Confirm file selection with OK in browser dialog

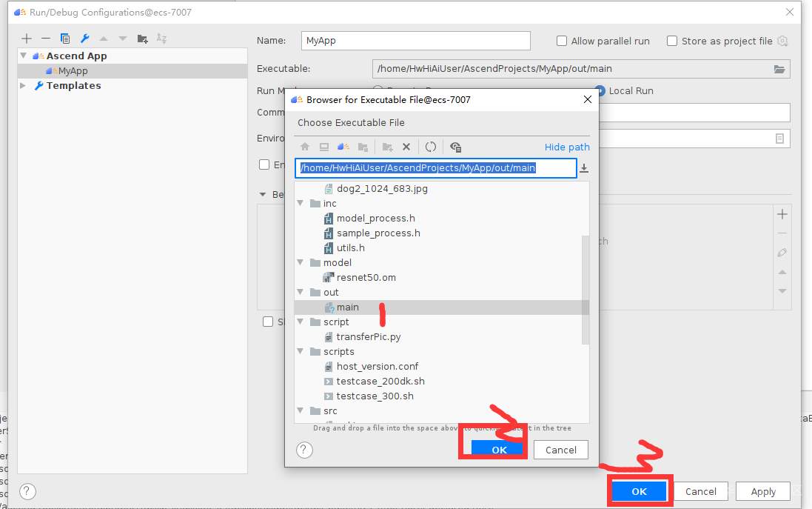click(x=499, y=450)
